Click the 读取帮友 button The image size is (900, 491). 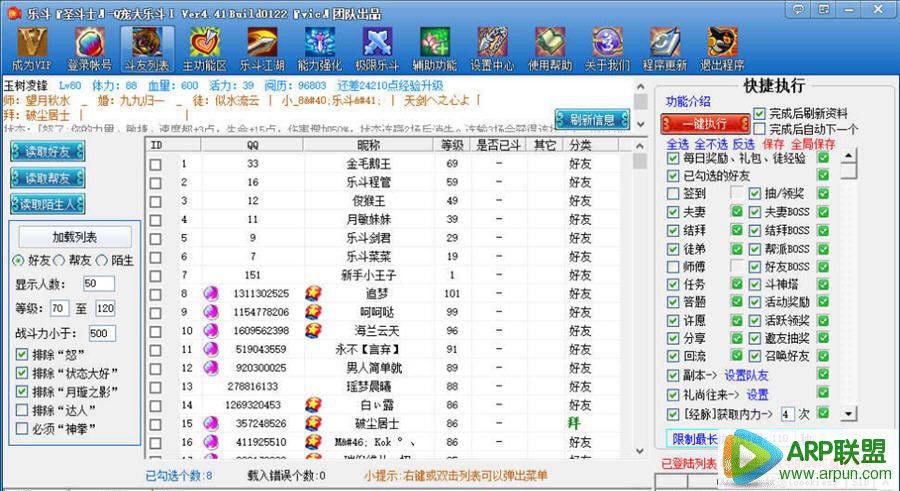click(48, 177)
